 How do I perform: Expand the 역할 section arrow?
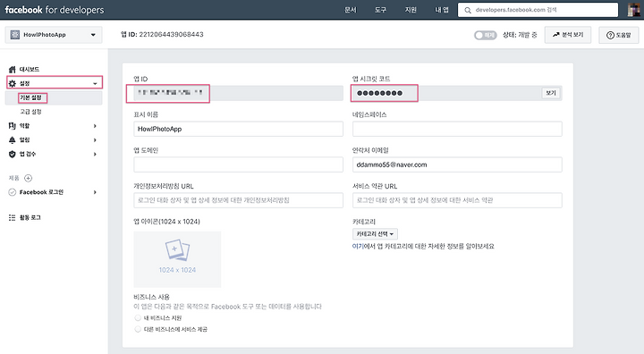click(95, 126)
